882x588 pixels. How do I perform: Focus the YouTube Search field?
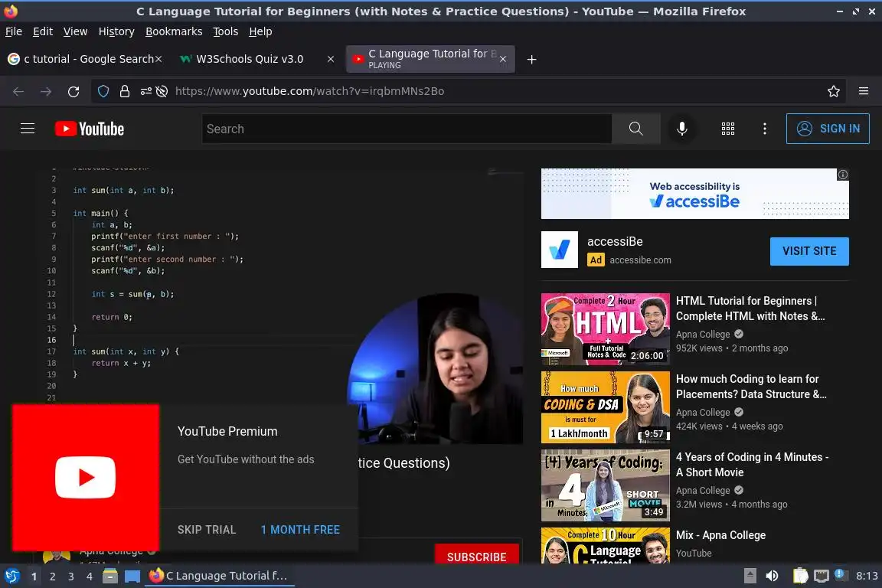coord(407,129)
